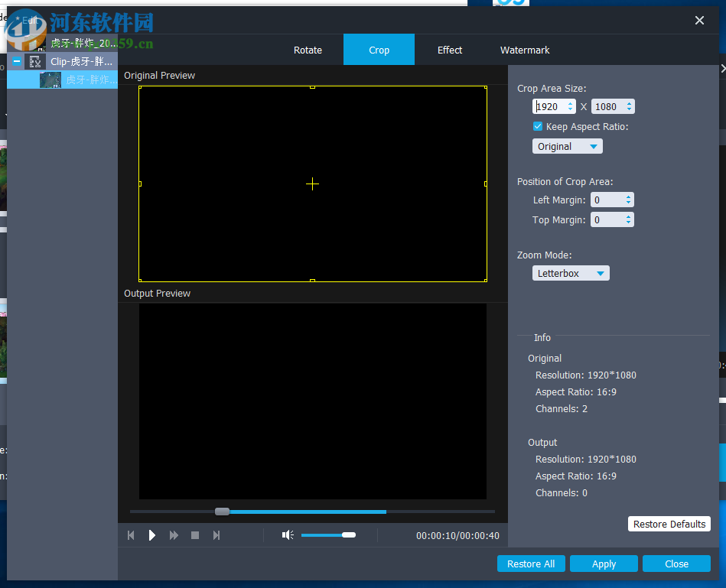Fast forward the video preview

tap(174, 535)
